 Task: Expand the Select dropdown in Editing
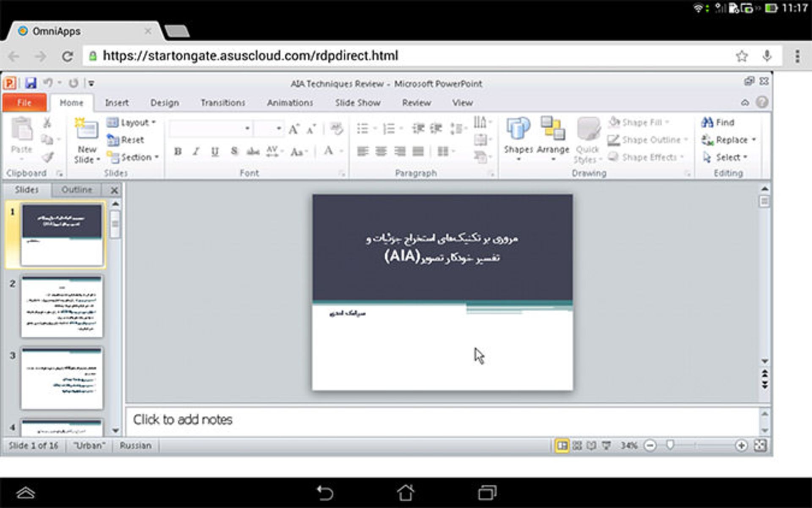click(x=729, y=157)
